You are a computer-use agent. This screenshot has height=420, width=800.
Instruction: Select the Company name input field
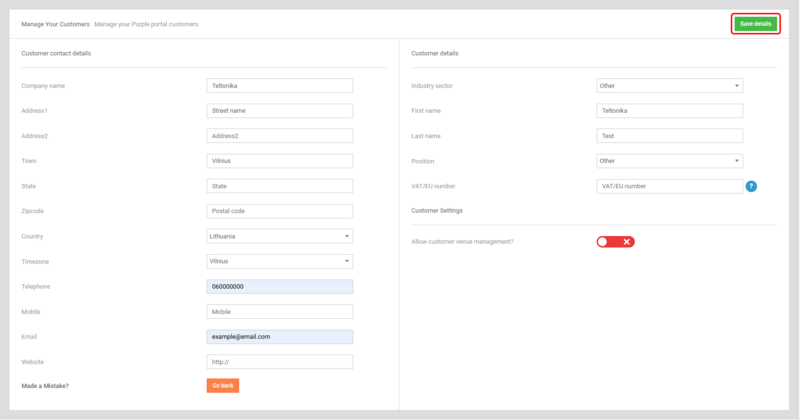click(279, 86)
